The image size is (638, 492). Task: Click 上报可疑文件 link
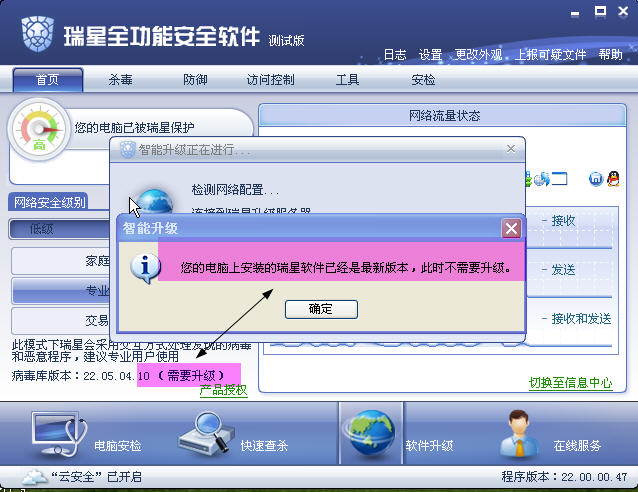pos(550,55)
